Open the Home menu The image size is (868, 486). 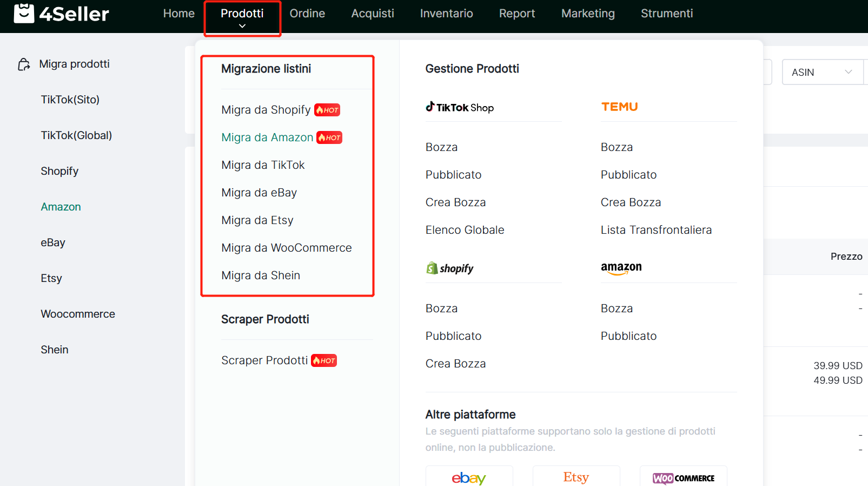[179, 14]
